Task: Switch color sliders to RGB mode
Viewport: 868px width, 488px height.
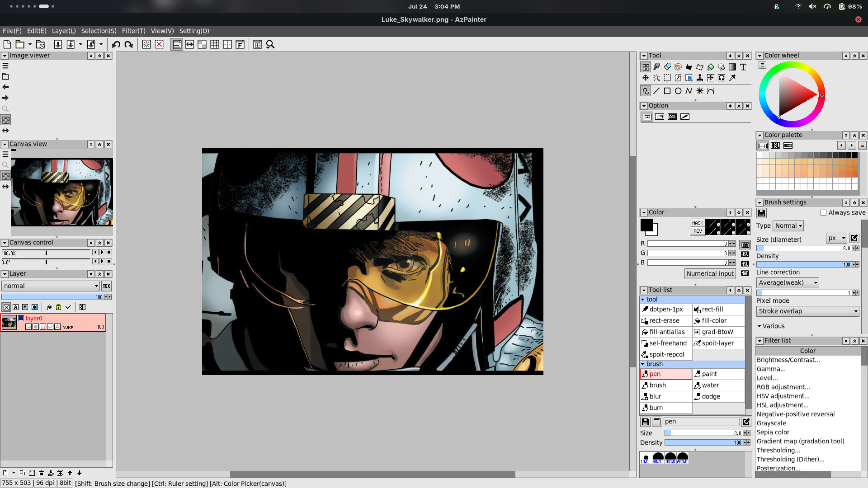Action: (745, 245)
